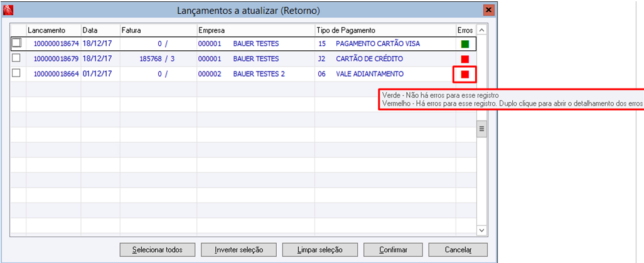The height and width of the screenshot is (263, 644).
Task: Click the CARTÃO DE CRÉDITO payment type cell
Action: [x=369, y=59]
